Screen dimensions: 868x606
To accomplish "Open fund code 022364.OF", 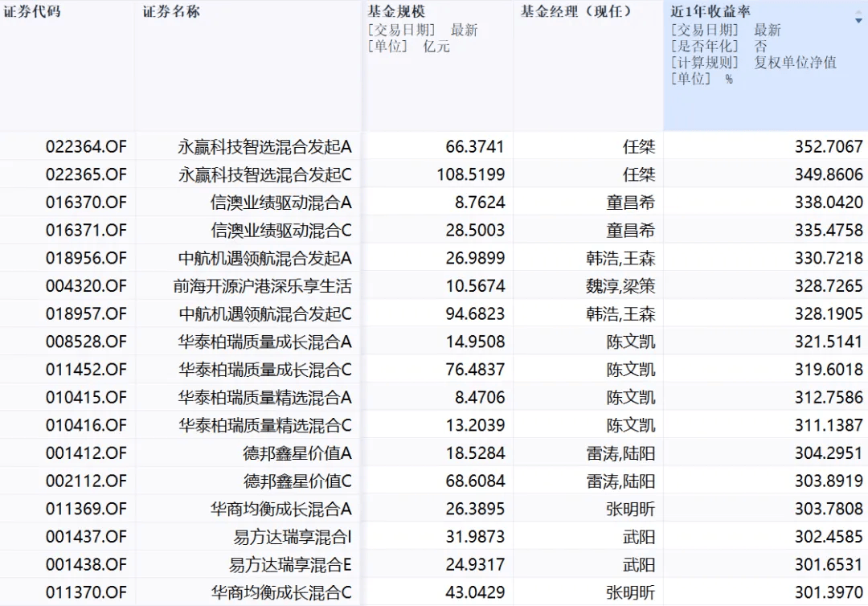I will tap(86, 147).
